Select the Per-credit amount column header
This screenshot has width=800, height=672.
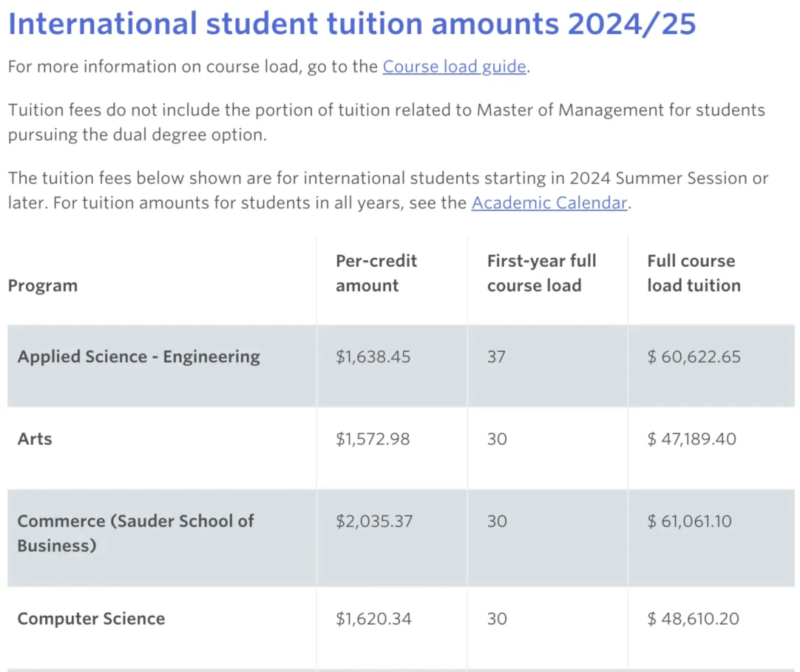(x=376, y=273)
